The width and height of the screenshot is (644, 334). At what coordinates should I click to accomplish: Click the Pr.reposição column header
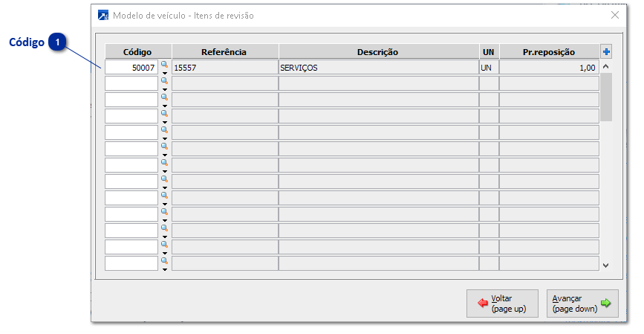pyautogui.click(x=549, y=52)
